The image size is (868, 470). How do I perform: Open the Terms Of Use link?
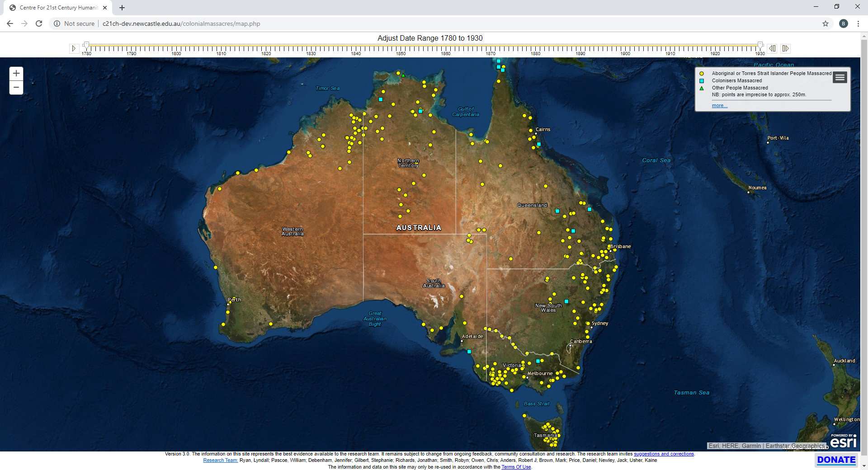click(516, 467)
